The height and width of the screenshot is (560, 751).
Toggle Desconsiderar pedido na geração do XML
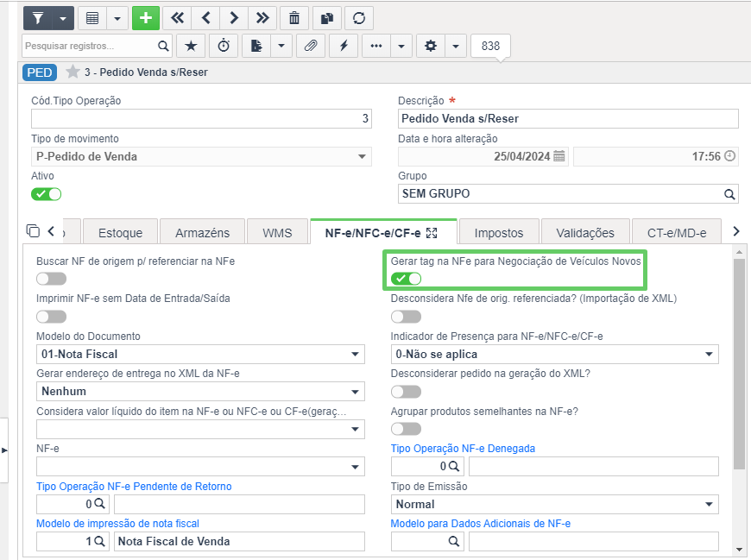tap(406, 392)
